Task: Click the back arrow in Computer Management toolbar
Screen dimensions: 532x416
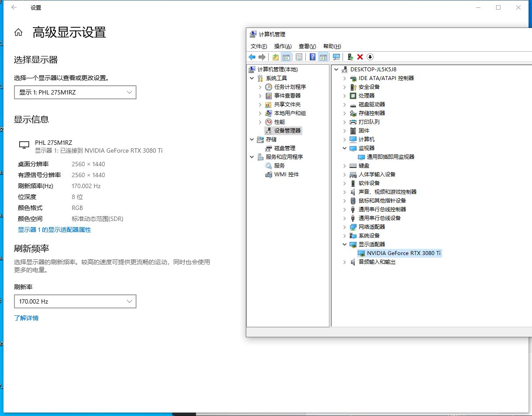Action: coord(252,57)
